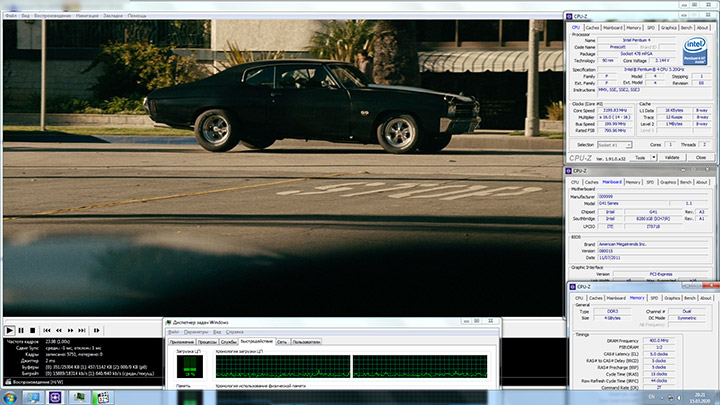Click the first CPU usage history graph in Task Manager
The image size is (720, 405).
click(283, 366)
